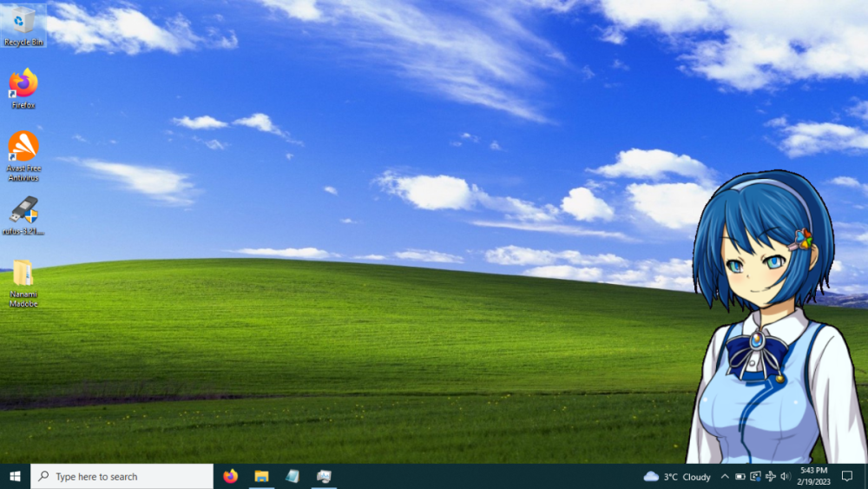Launch Firefox from the taskbar

230,476
